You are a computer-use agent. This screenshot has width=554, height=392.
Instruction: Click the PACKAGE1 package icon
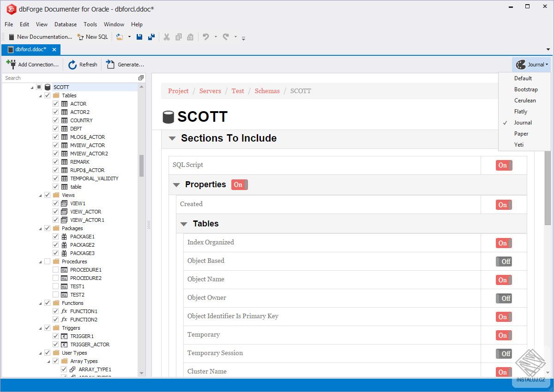tap(65, 237)
